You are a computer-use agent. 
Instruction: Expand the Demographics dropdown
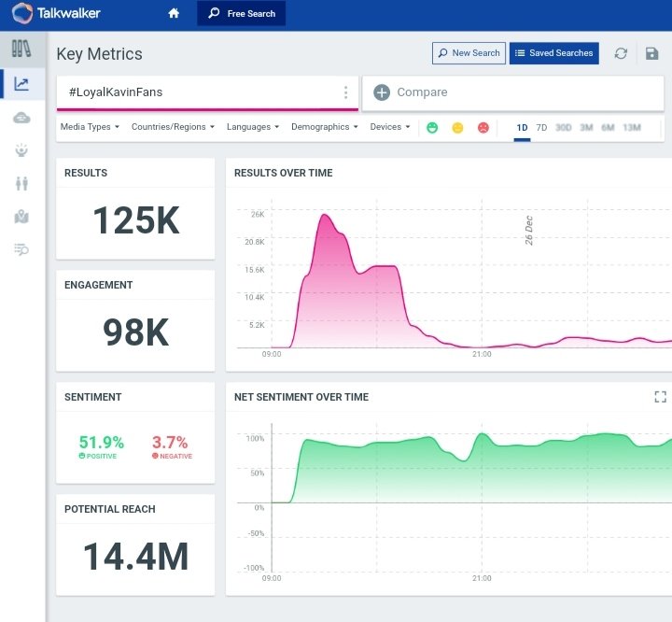[325, 127]
